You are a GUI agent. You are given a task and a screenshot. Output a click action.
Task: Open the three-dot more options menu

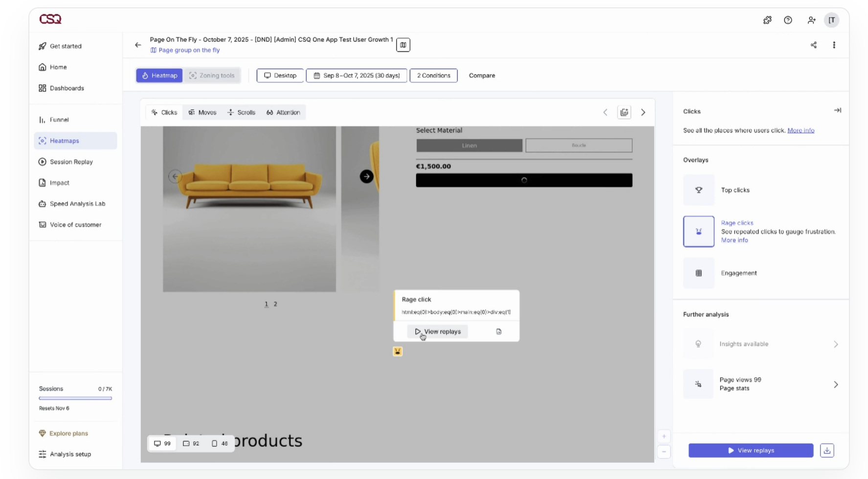pyautogui.click(x=834, y=45)
